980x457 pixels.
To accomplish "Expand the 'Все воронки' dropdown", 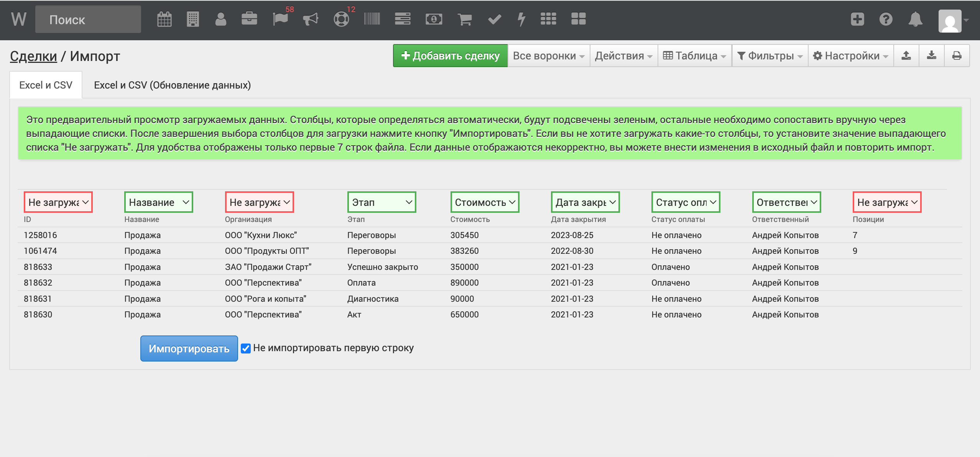I will (x=548, y=56).
